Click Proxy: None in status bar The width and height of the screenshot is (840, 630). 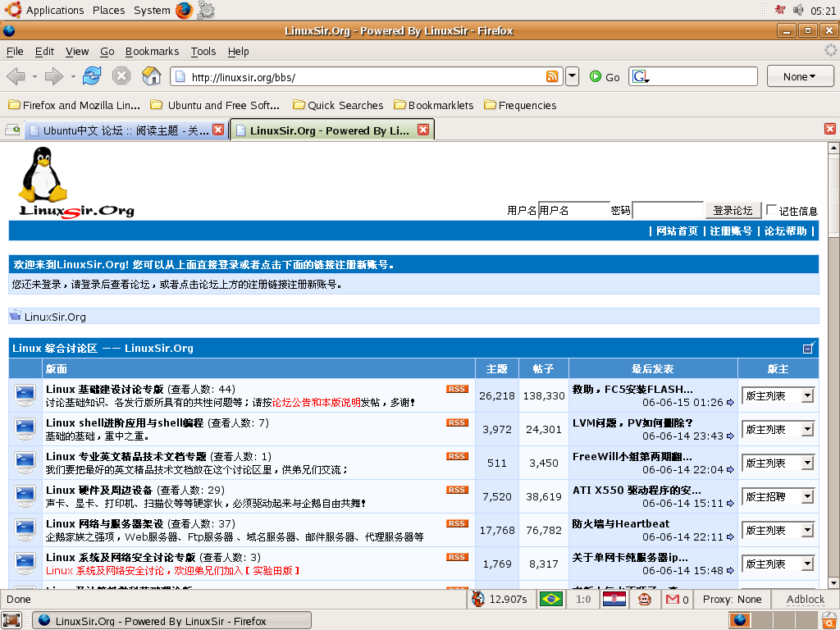(x=732, y=599)
